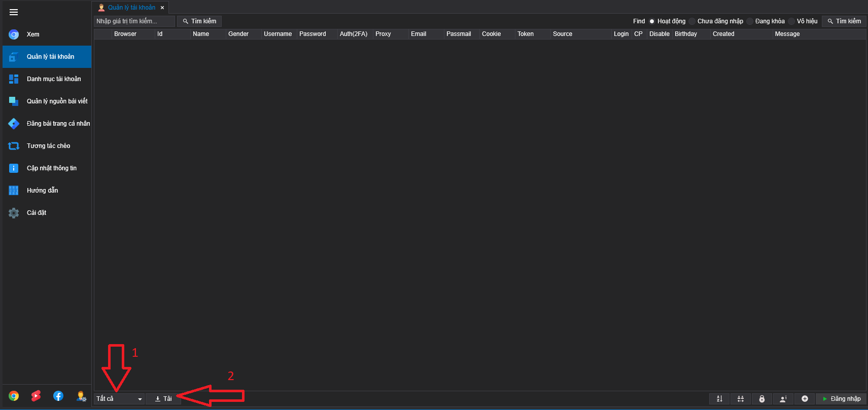
Task: Expand the Tất cả dropdown
Action: pos(119,399)
